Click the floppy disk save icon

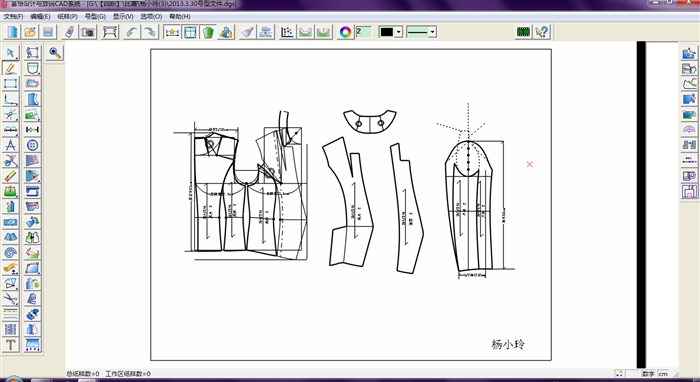[x=48, y=32]
